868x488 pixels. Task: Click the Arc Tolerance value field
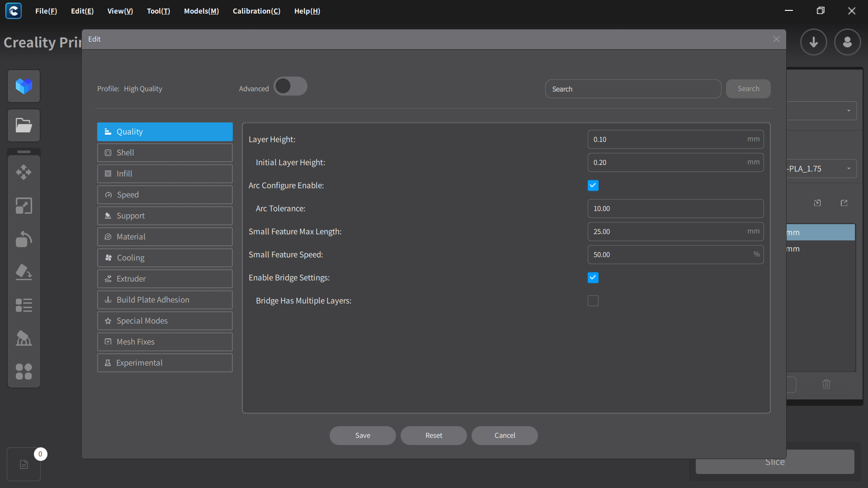tap(675, 208)
